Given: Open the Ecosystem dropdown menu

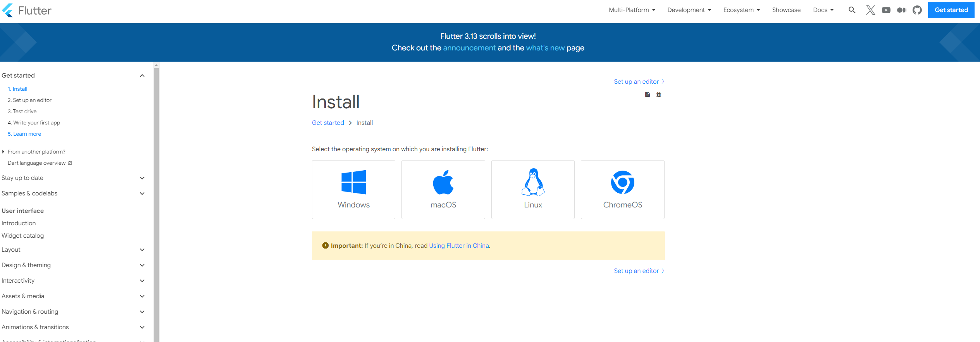Looking at the screenshot, I should tap(741, 10).
